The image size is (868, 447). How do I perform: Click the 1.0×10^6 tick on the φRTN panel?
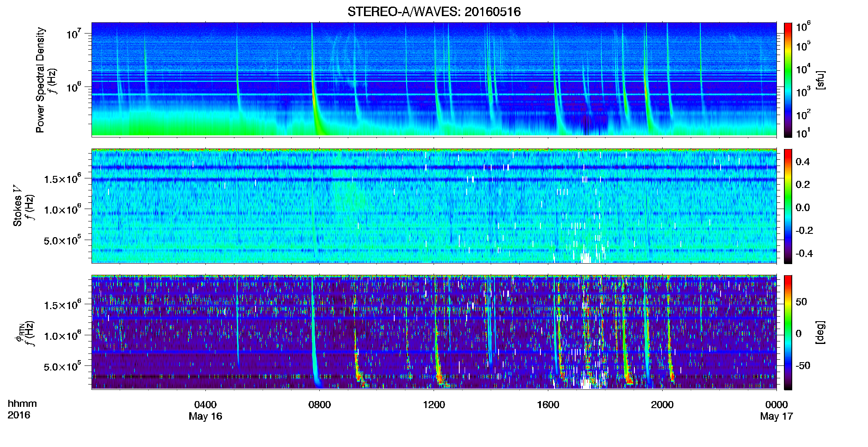click(62, 335)
